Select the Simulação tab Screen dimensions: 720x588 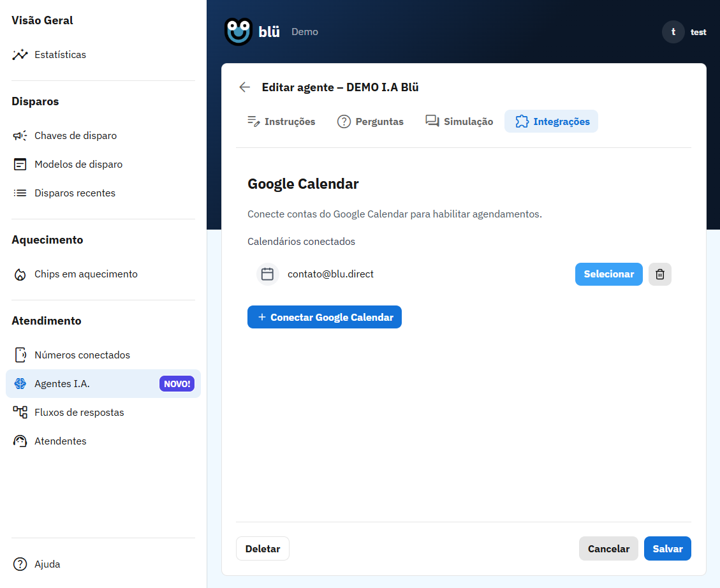click(459, 122)
